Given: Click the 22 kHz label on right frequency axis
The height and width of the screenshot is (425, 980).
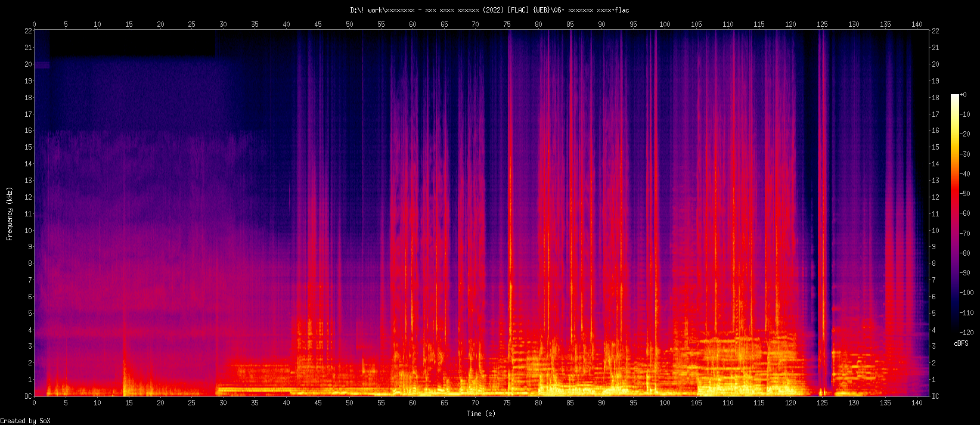Looking at the screenshot, I should (935, 31).
